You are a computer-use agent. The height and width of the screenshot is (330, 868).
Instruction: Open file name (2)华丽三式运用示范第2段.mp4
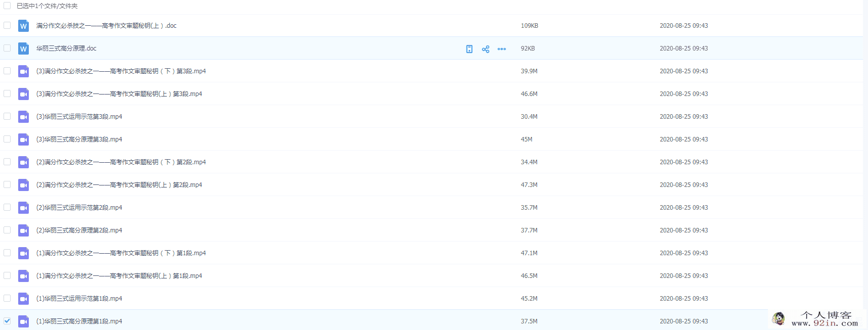tap(79, 208)
